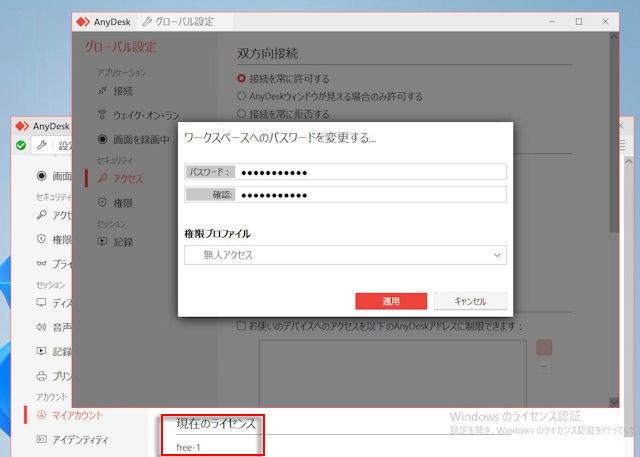Open 権限 in Global Settings sidebar
The width and height of the screenshot is (640, 457).
123,203
